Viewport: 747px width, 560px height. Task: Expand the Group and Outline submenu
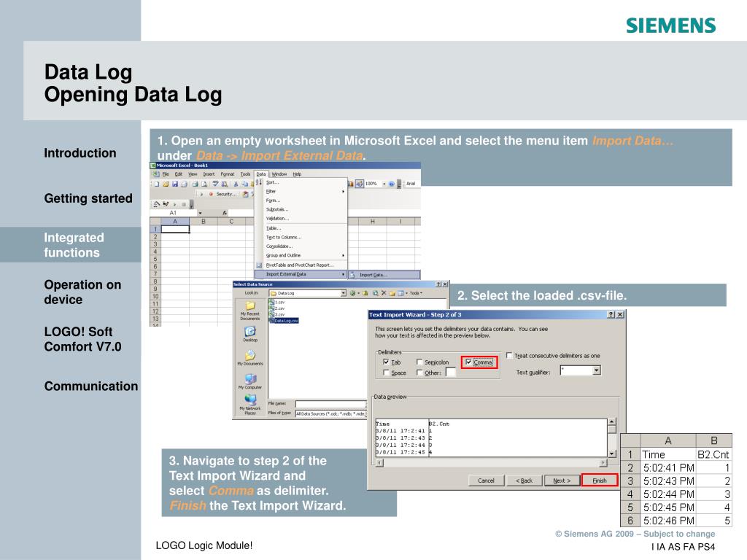[x=343, y=256]
